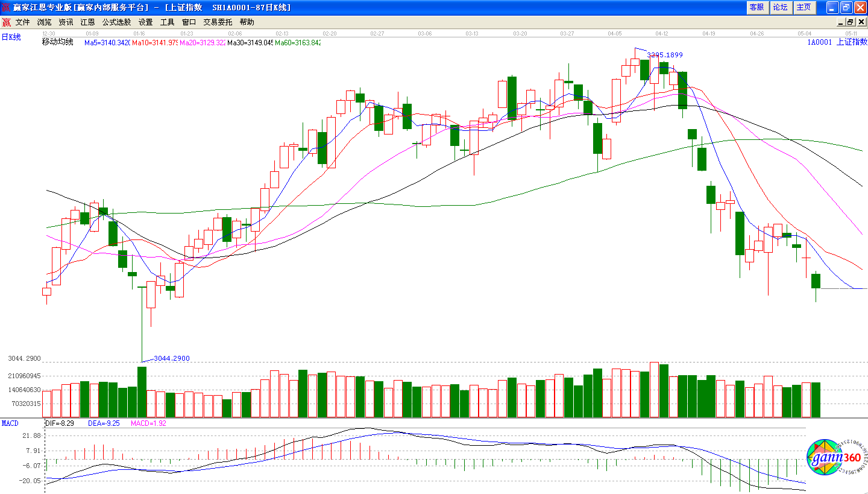The width and height of the screenshot is (868, 494).
Task: Open the 帮助 menu
Action: 247,22
